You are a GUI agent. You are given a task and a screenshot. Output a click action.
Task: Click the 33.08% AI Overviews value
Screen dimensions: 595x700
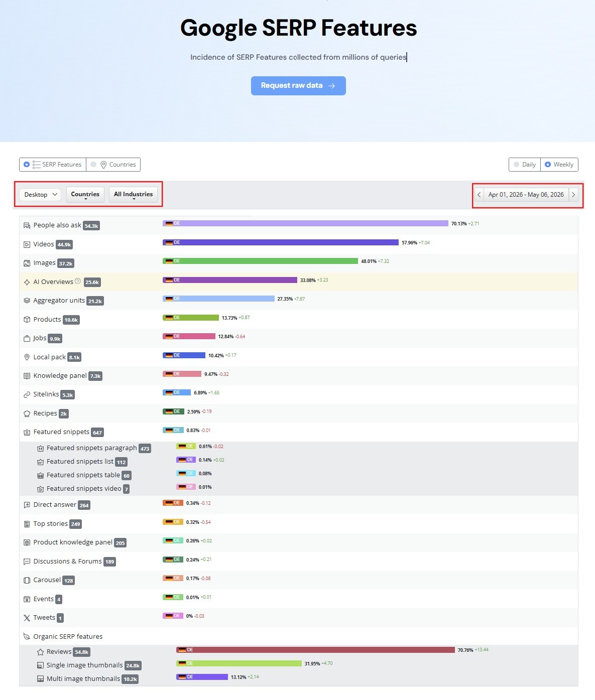click(308, 281)
